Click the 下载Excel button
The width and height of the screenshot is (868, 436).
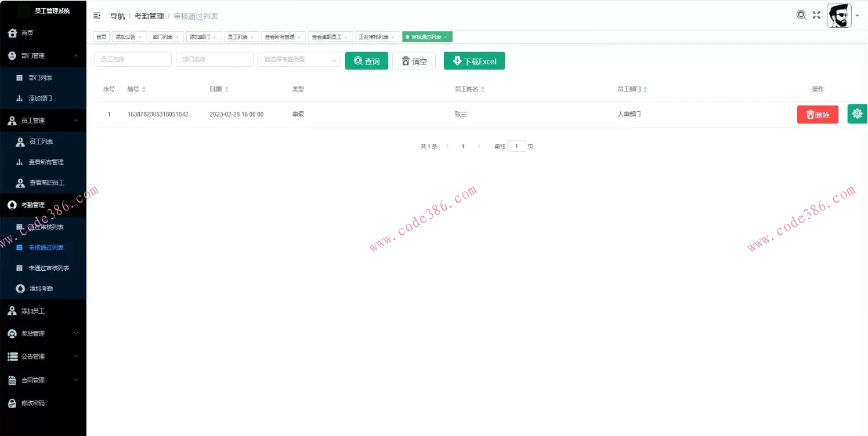(474, 60)
